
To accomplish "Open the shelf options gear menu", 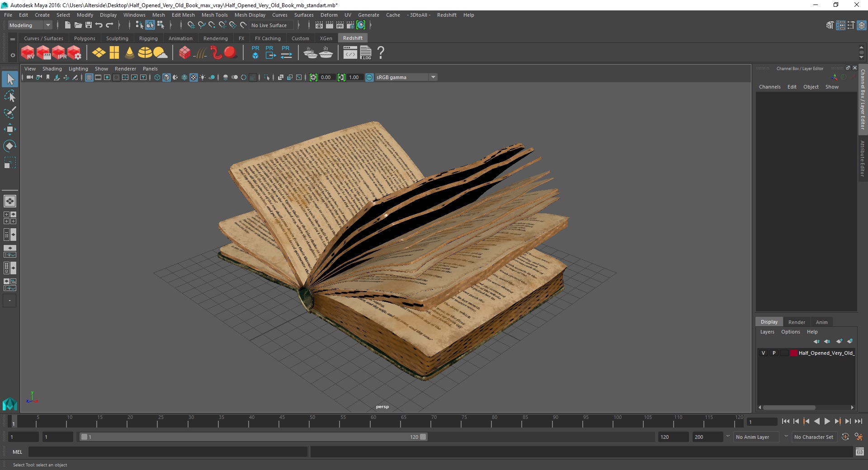I will tap(13, 55).
